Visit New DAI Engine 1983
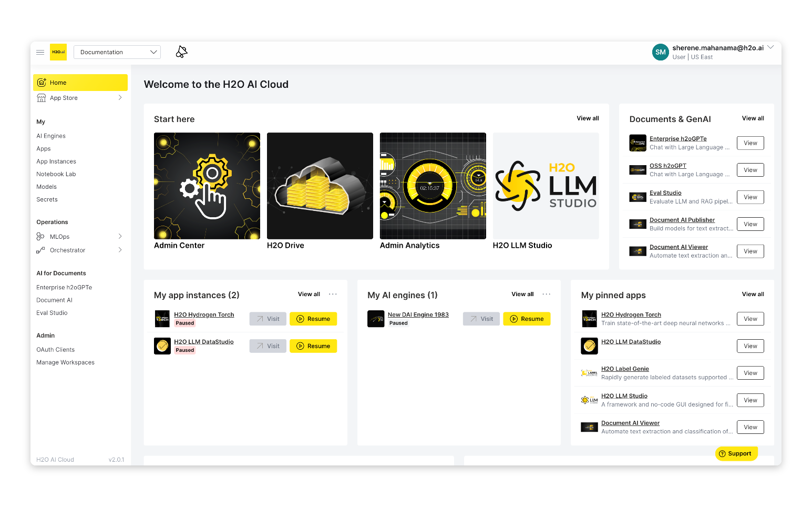The image size is (812, 507). click(x=481, y=319)
